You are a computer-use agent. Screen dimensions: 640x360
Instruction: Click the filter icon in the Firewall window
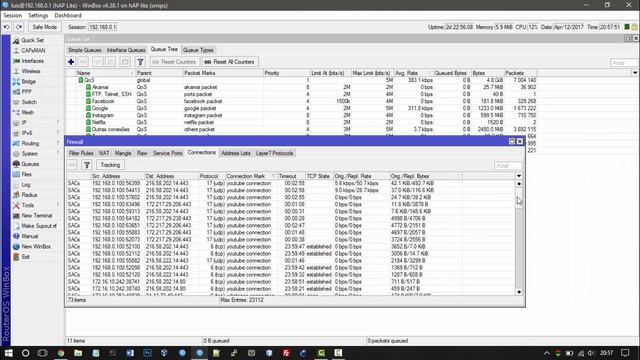click(x=87, y=165)
